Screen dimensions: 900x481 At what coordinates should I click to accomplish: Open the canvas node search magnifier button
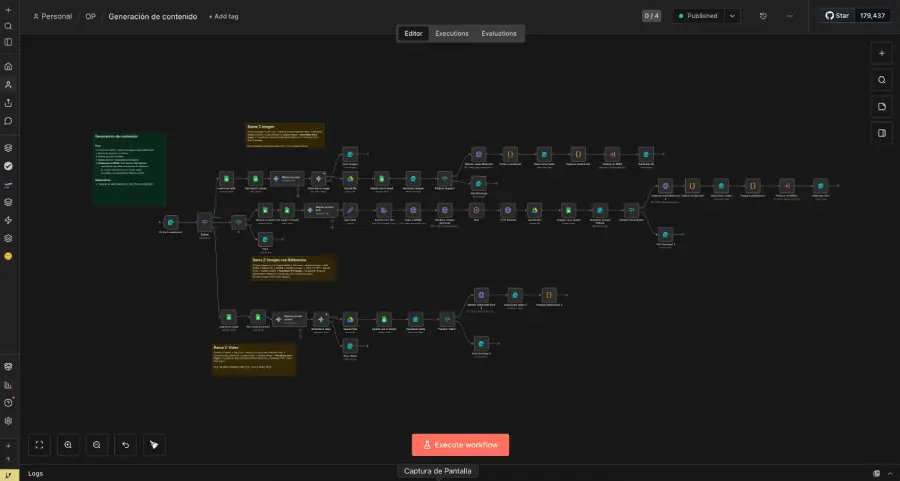click(x=881, y=80)
